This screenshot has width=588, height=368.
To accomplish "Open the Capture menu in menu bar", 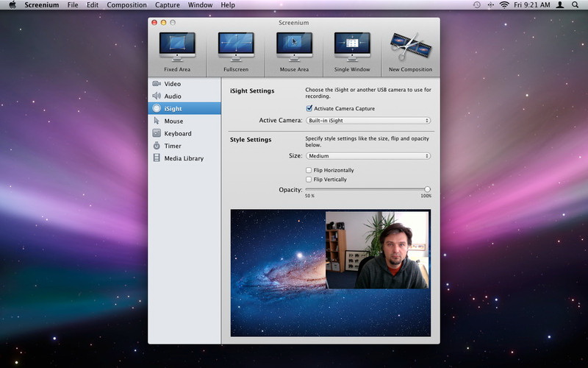I will click(167, 5).
